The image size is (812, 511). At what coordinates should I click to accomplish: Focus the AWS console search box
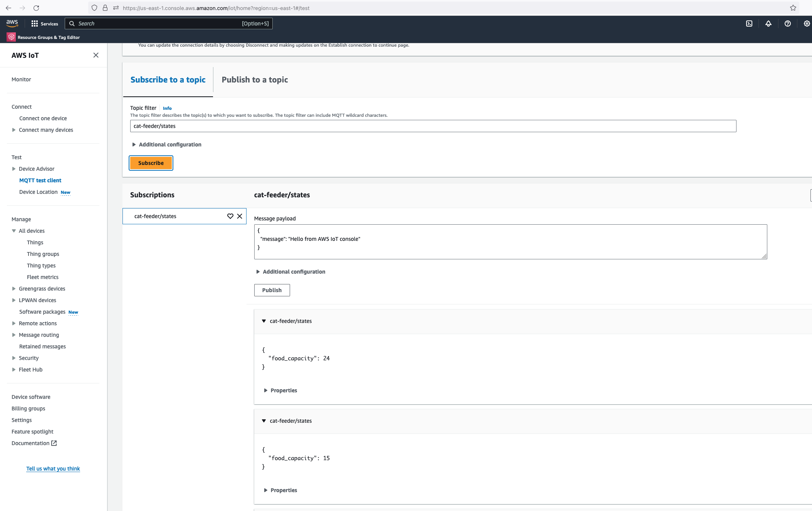pyautogui.click(x=169, y=24)
